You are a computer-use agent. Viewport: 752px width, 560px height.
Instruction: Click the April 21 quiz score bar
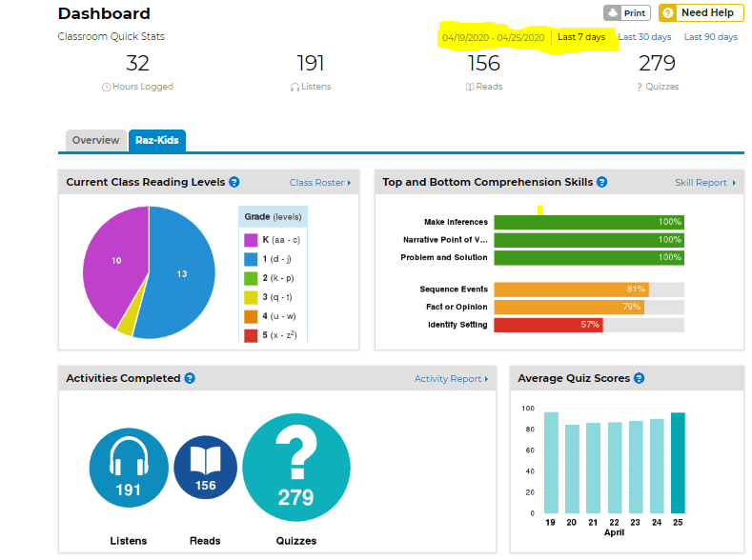[593, 468]
